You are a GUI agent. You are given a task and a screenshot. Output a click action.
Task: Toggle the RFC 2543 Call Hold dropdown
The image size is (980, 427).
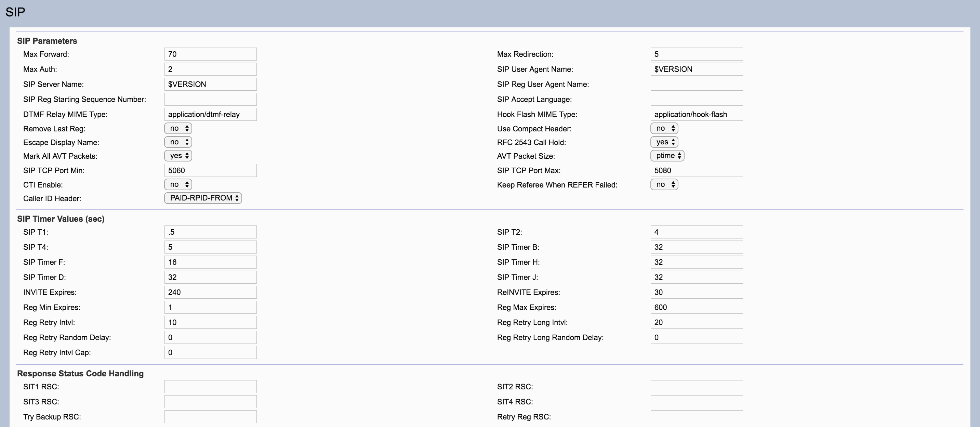tap(664, 142)
